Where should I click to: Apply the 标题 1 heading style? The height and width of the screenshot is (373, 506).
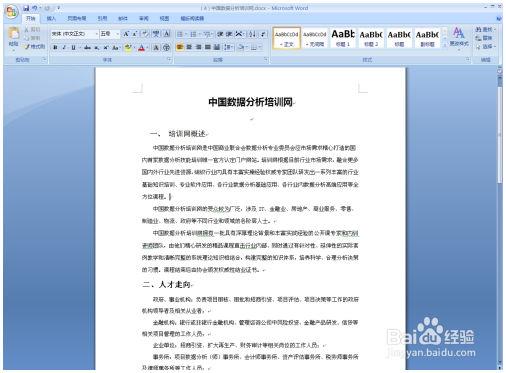point(343,38)
